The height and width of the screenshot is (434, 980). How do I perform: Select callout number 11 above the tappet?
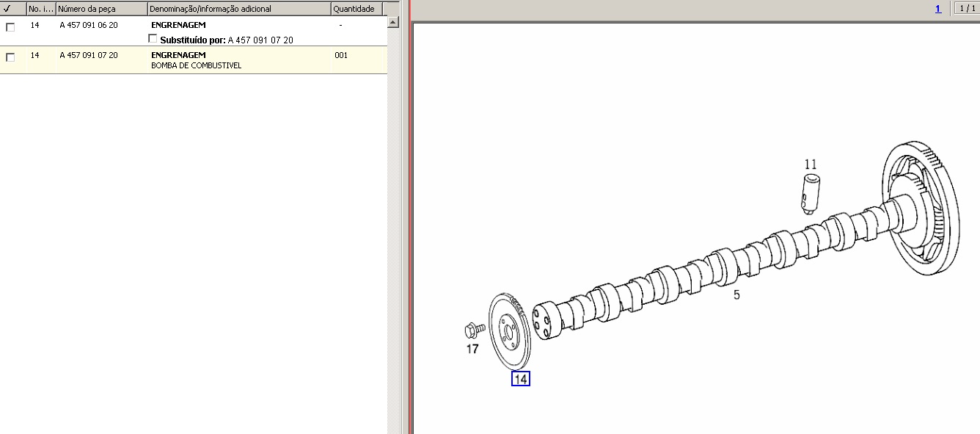click(x=810, y=164)
